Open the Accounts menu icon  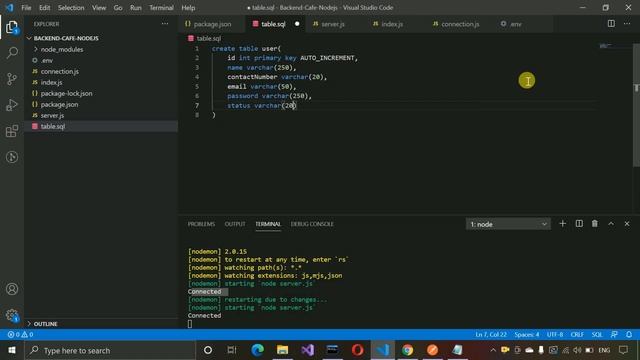coord(12,289)
